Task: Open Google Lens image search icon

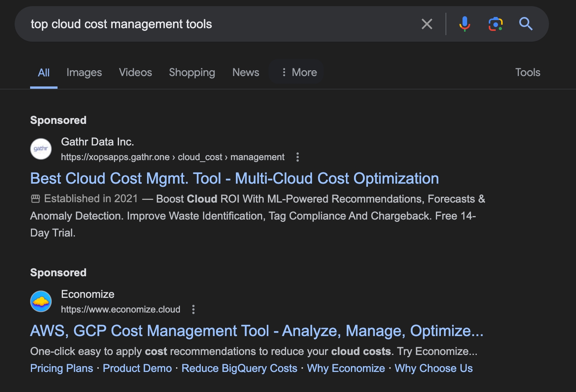Action: (495, 24)
